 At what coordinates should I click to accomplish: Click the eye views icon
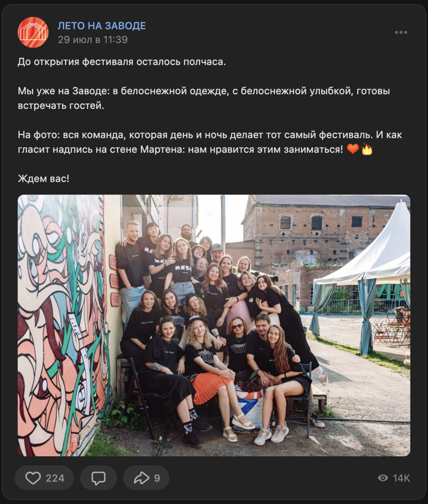(x=383, y=478)
